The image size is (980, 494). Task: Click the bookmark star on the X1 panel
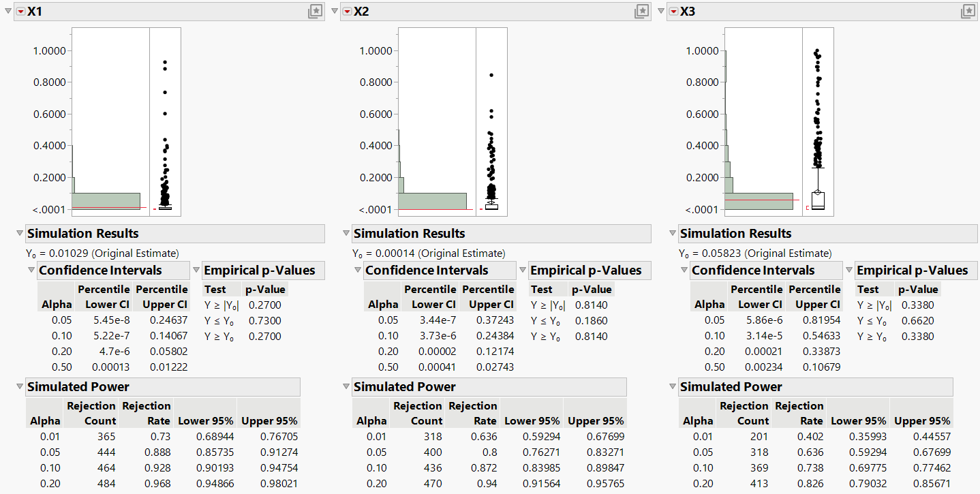click(x=314, y=11)
